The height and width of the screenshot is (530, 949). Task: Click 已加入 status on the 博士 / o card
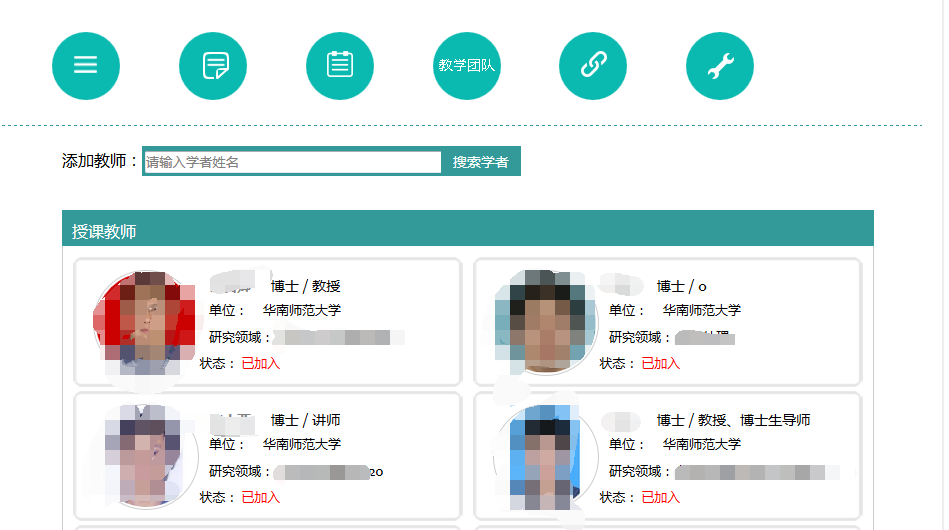coord(660,363)
